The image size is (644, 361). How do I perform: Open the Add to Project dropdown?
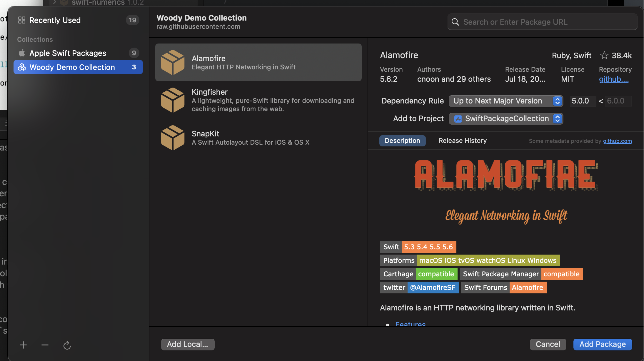click(x=506, y=118)
